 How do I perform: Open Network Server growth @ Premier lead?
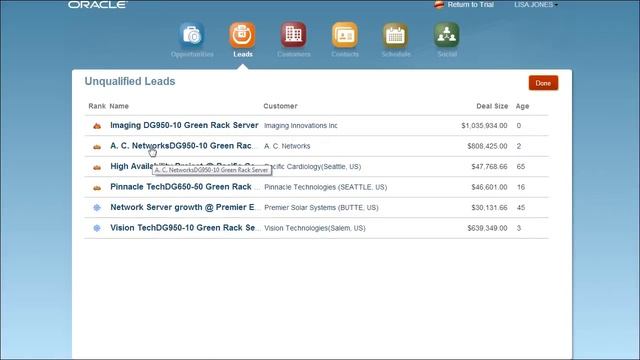click(185, 207)
